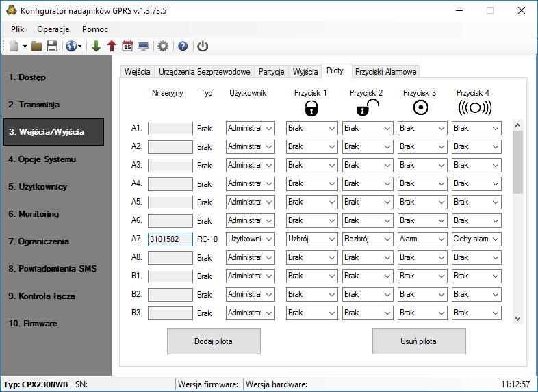
Task: Open the Operacje menu
Action: tap(53, 29)
